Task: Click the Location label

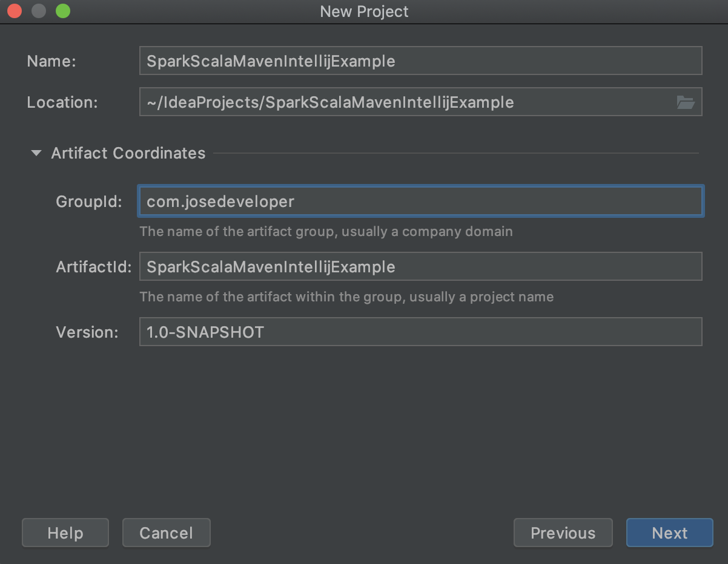Action: click(x=62, y=102)
